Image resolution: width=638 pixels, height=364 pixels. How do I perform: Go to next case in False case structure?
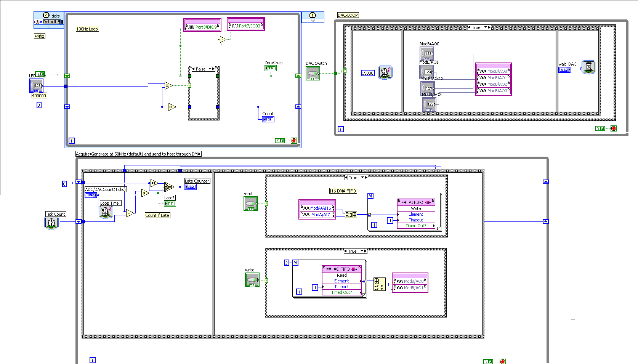(x=213, y=69)
